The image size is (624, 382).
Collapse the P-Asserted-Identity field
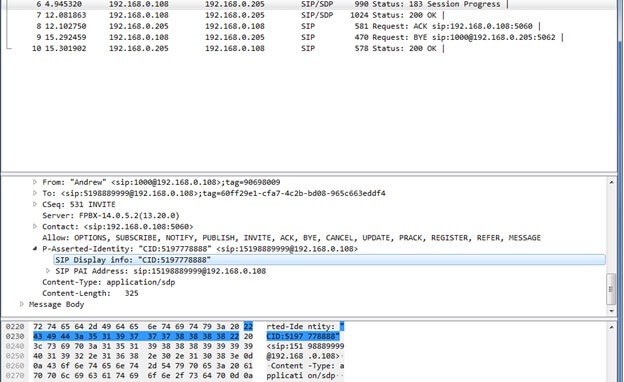pyautogui.click(x=35, y=249)
